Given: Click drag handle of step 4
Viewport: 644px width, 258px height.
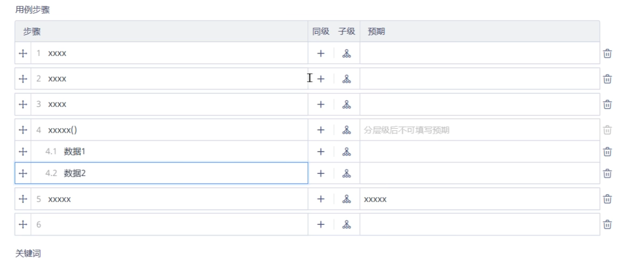Looking at the screenshot, I should pyautogui.click(x=23, y=130).
